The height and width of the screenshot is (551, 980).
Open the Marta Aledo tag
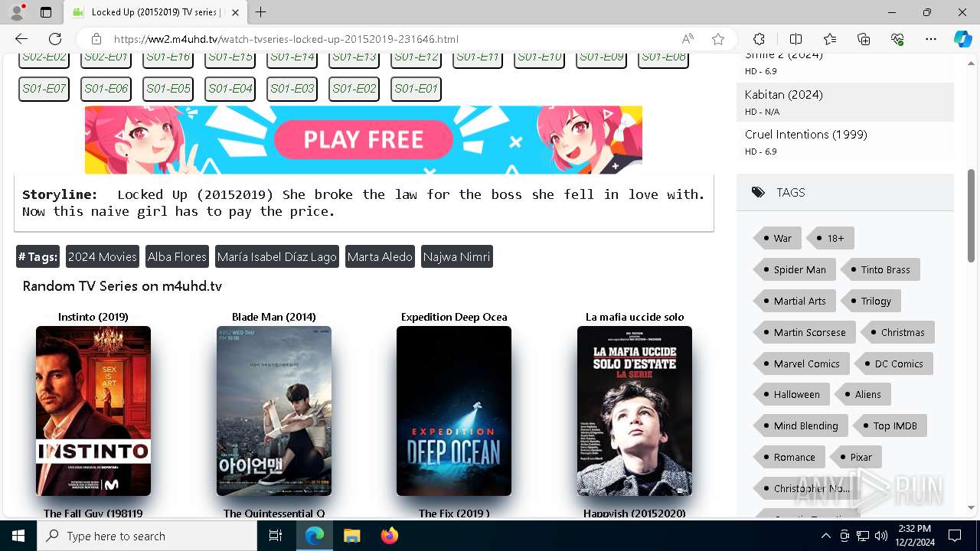point(380,257)
